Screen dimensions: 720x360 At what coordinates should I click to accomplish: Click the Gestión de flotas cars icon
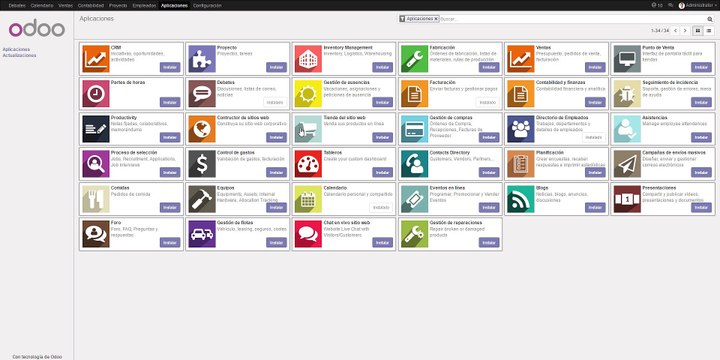click(x=202, y=234)
